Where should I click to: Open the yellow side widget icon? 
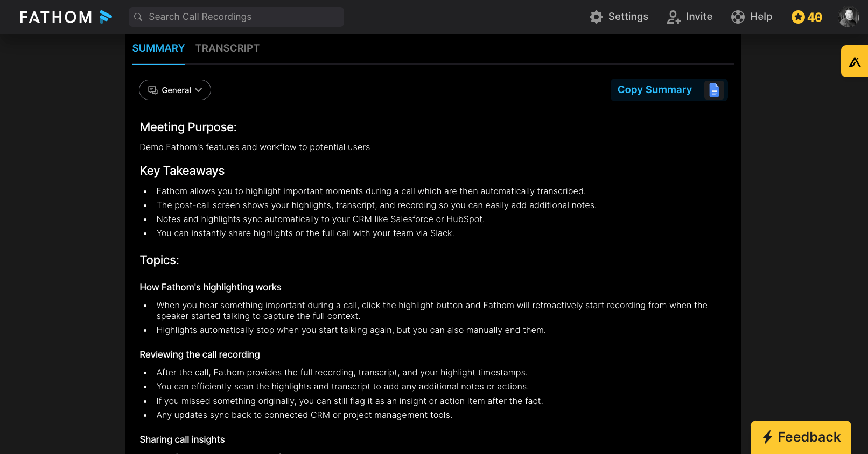tap(855, 62)
